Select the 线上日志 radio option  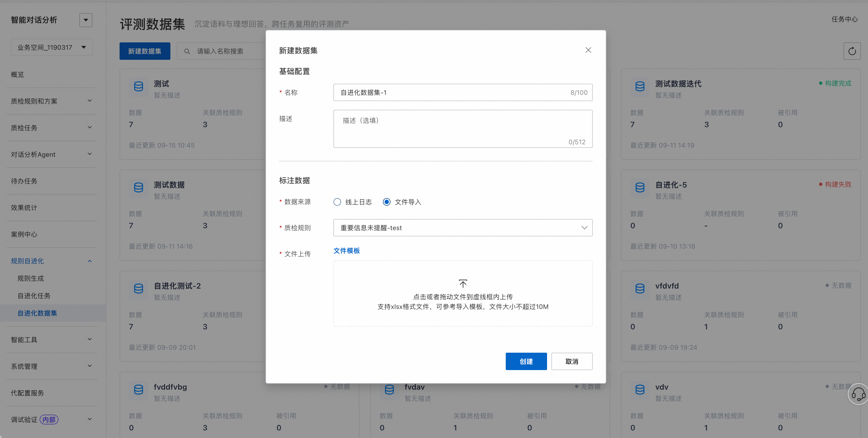pyautogui.click(x=337, y=202)
